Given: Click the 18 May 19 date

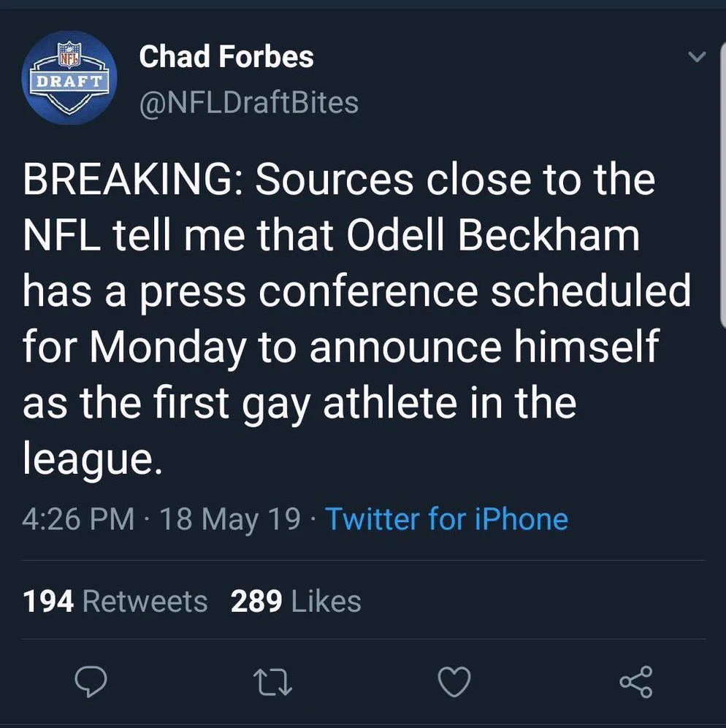Looking at the screenshot, I should point(230,518).
